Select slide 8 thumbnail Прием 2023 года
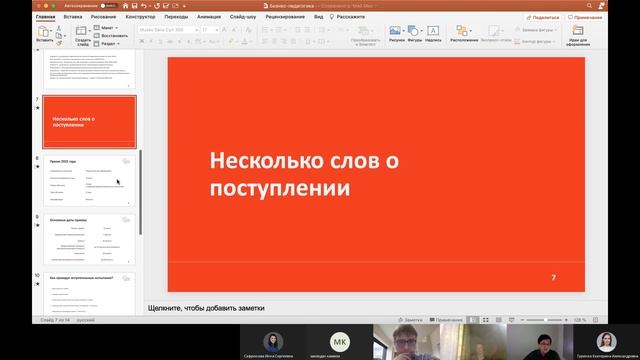This screenshot has width=640, height=360. click(89, 180)
